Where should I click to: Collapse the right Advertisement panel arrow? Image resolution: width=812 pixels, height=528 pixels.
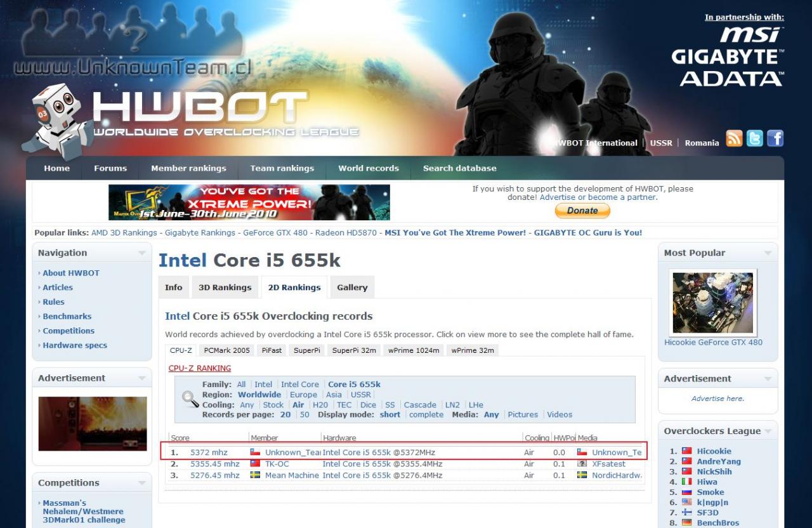click(x=768, y=379)
